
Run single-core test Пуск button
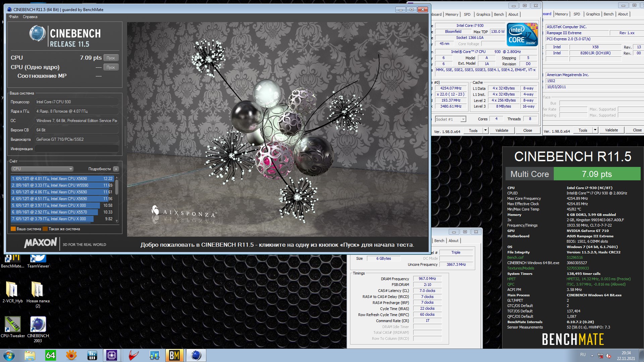coord(111,67)
